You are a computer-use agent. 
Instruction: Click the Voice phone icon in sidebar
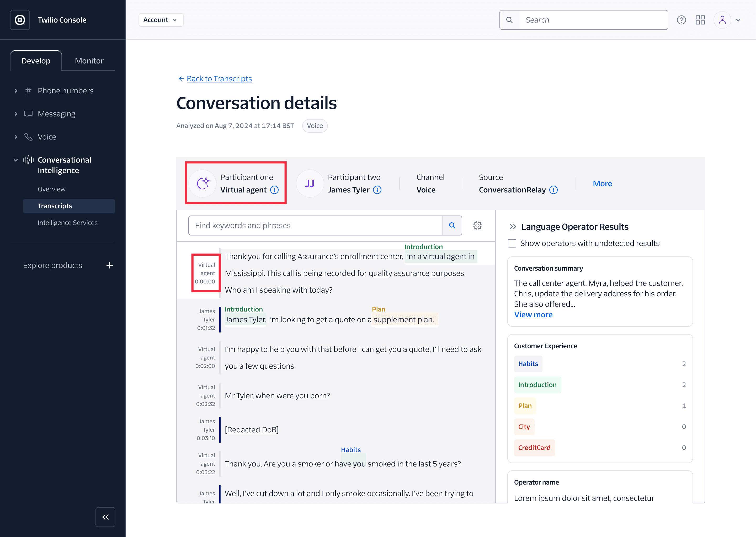(x=28, y=137)
